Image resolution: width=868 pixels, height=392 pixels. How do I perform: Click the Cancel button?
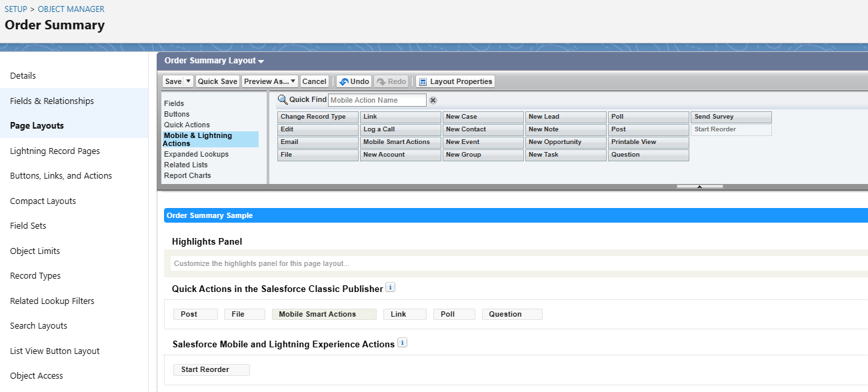[314, 81]
